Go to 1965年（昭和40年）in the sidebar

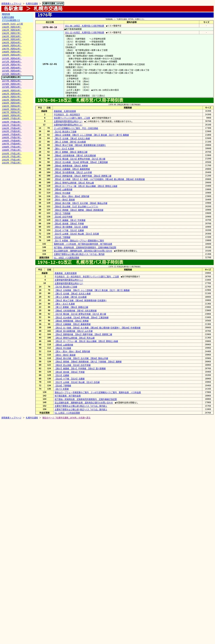coord(12,43)
